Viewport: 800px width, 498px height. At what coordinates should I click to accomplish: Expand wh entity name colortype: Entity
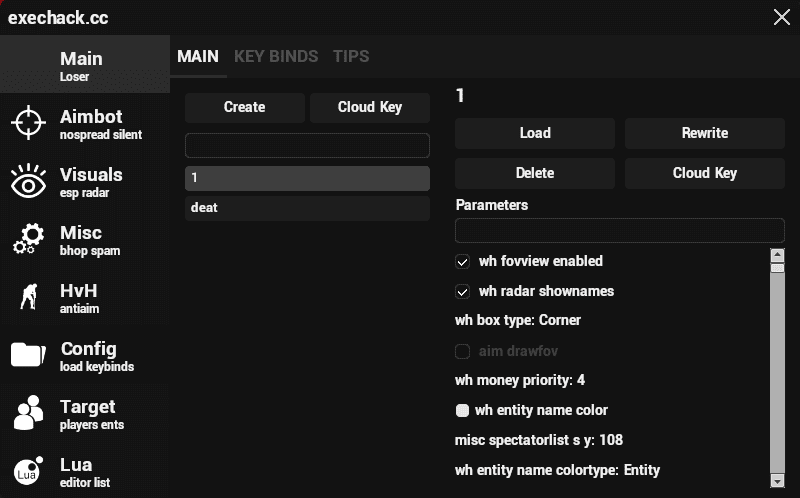pos(557,470)
